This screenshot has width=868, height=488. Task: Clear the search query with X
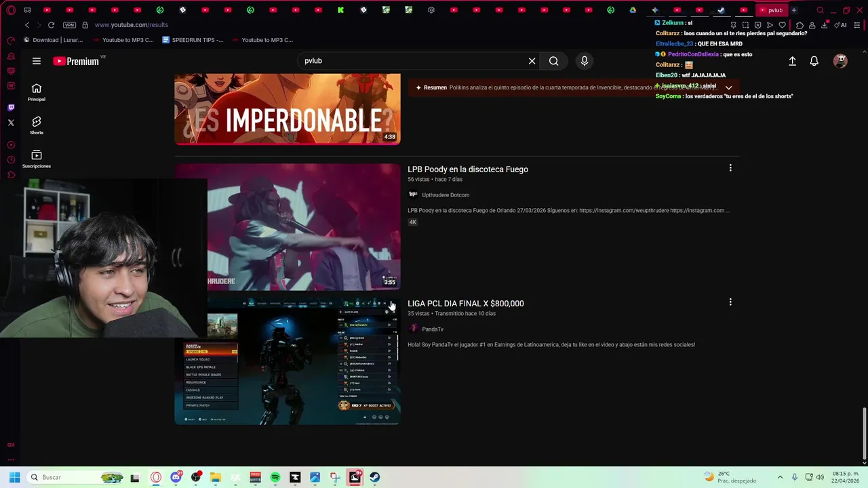[x=532, y=61]
